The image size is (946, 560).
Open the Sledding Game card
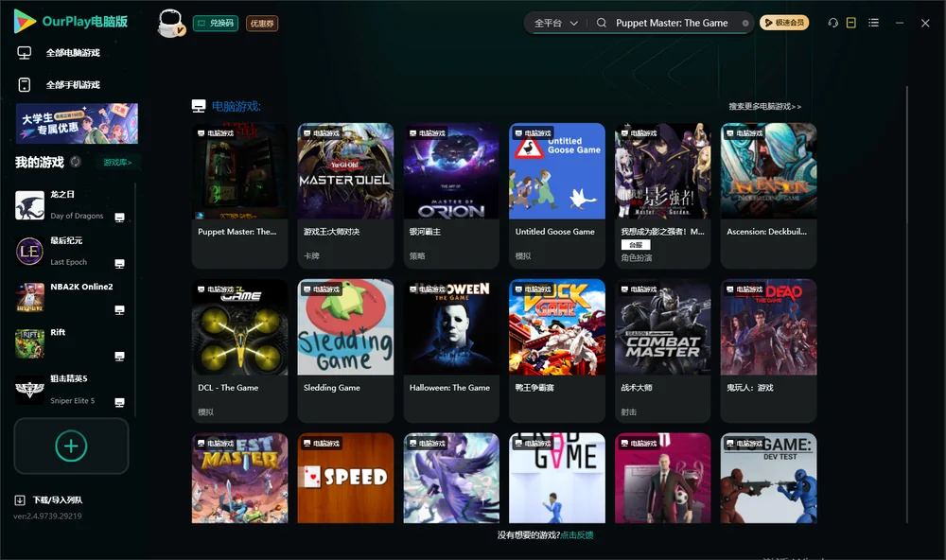(x=345, y=351)
